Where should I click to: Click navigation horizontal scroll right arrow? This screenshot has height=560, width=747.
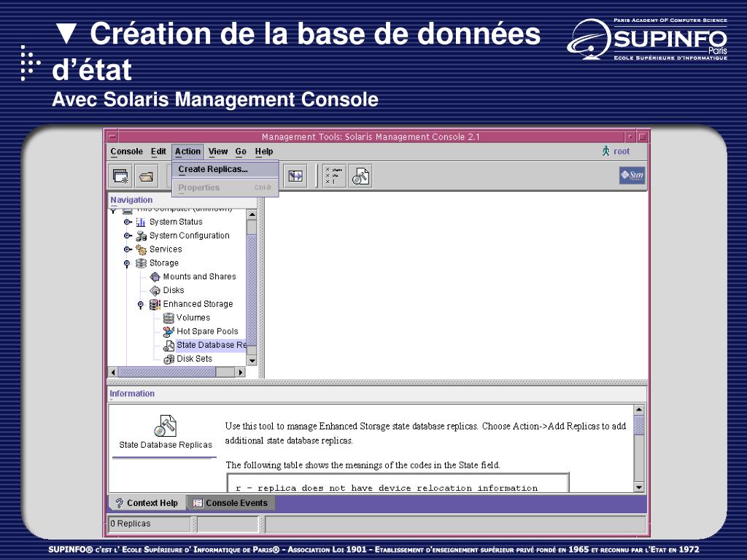click(241, 373)
